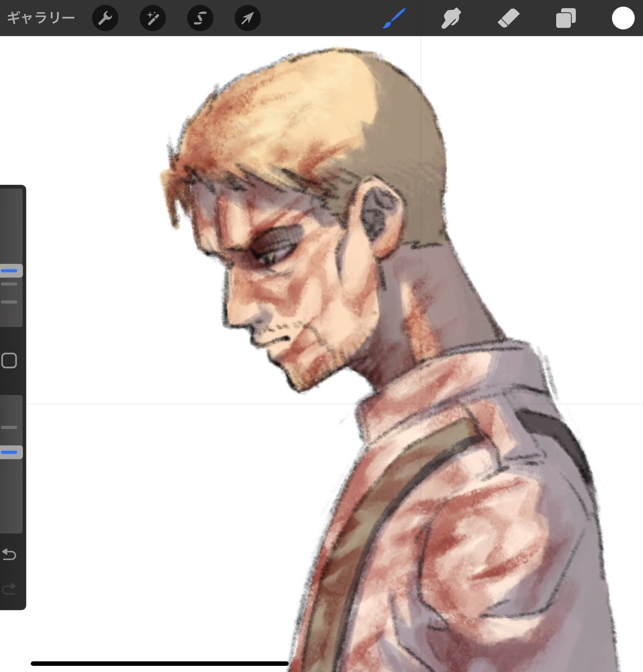Open the Adjustments magic wand menu
643x672 pixels.
click(x=153, y=18)
